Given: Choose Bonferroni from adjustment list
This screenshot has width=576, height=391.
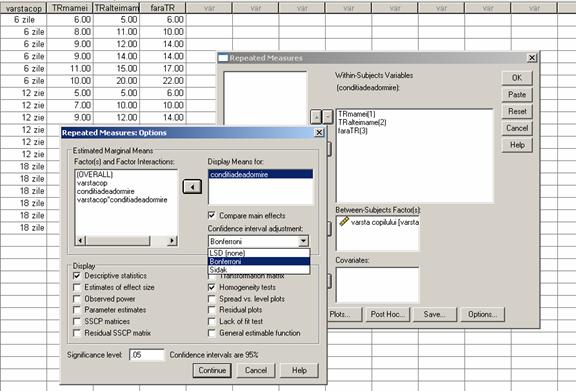Looking at the screenshot, I should [259, 261].
